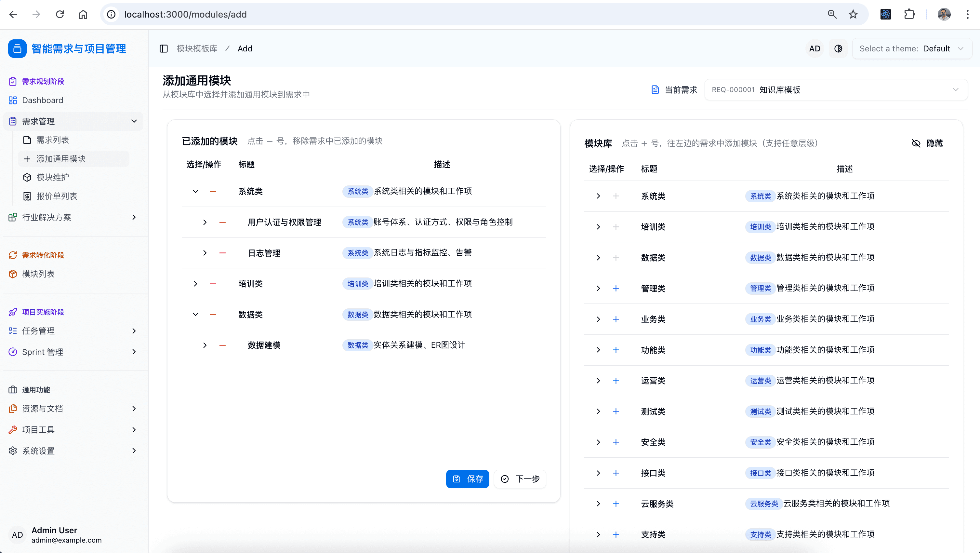Click the 保存 button
980x553 pixels.
click(467, 479)
